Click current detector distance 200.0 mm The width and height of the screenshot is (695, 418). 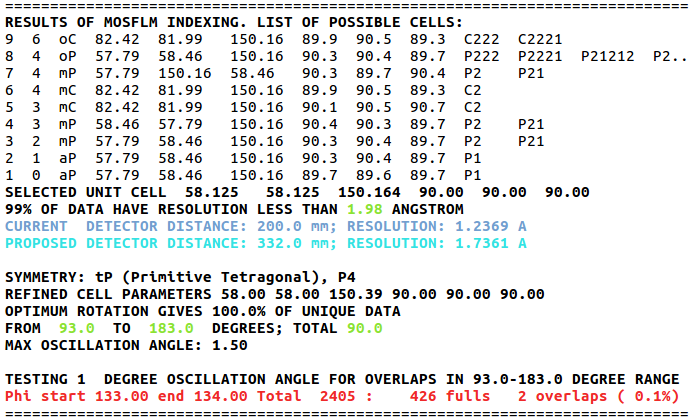pyautogui.click(x=297, y=226)
